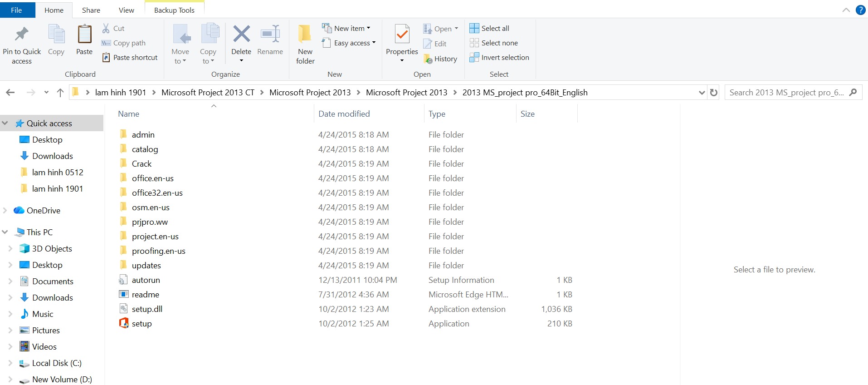Viewport: 868px width, 385px height.
Task: Click the Select all icon
Action: [x=474, y=28]
